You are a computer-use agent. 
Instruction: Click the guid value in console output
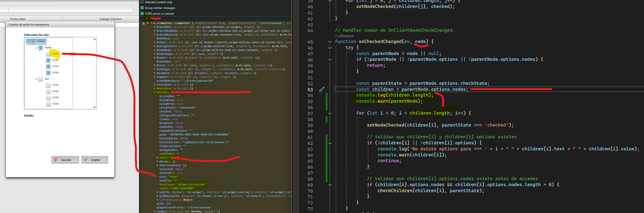point(199,134)
